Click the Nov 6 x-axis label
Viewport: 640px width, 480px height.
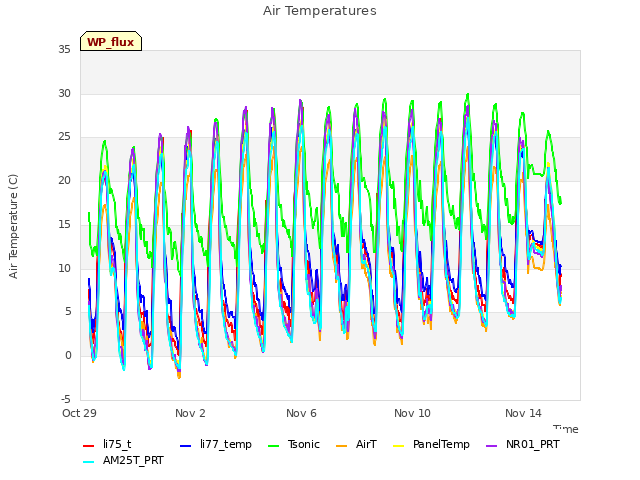[301, 413]
